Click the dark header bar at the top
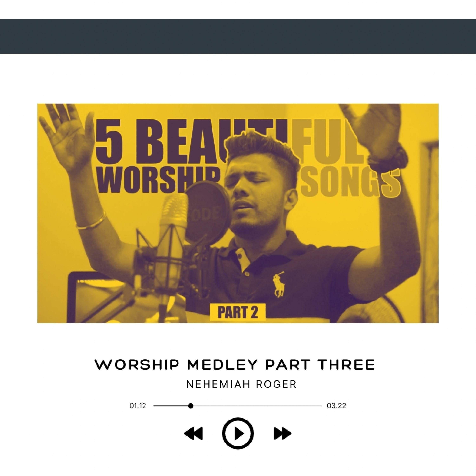 pyautogui.click(x=238, y=36)
